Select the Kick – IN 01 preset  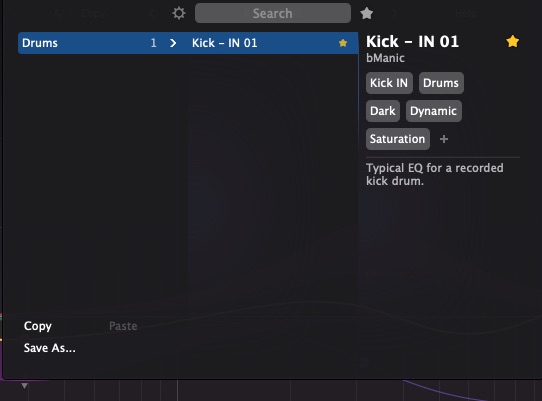click(x=225, y=43)
